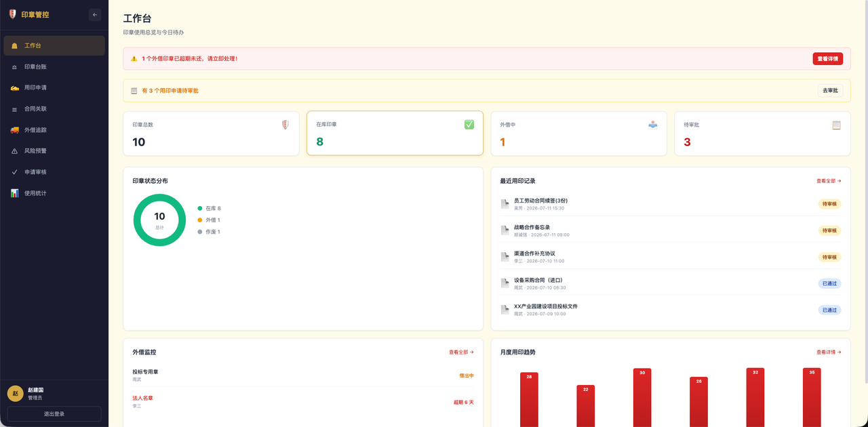Click the document icon for 渠道合作补充协议

[x=505, y=257]
